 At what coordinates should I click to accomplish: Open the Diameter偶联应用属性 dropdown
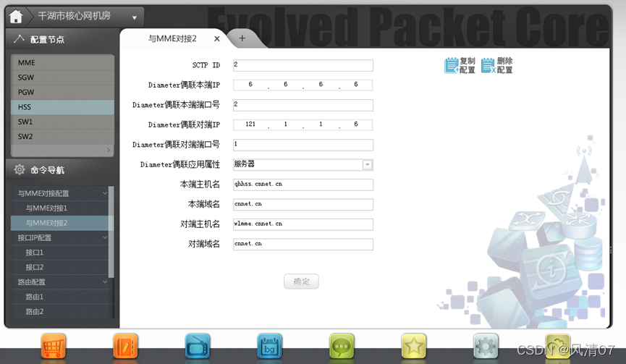(x=303, y=165)
